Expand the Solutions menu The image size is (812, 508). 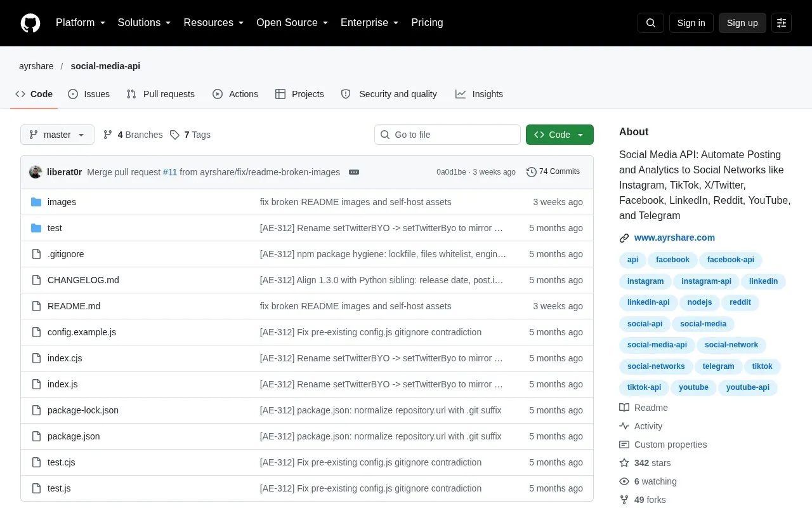click(145, 23)
